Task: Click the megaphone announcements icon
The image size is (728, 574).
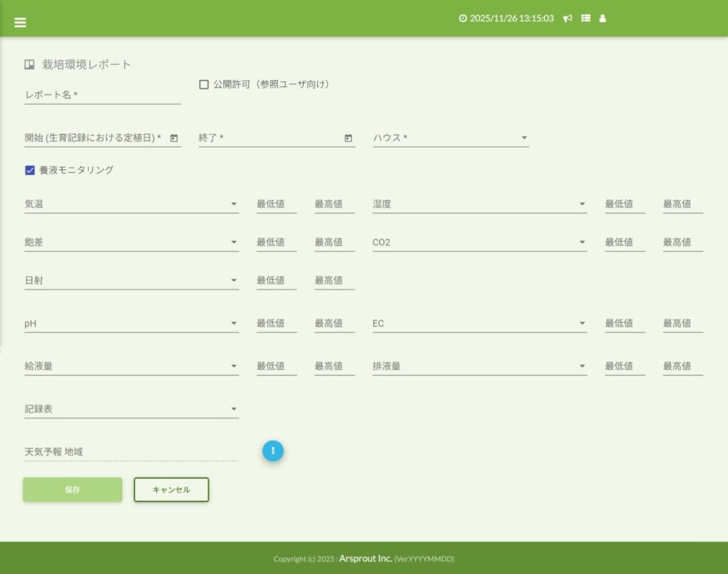Action: (567, 18)
